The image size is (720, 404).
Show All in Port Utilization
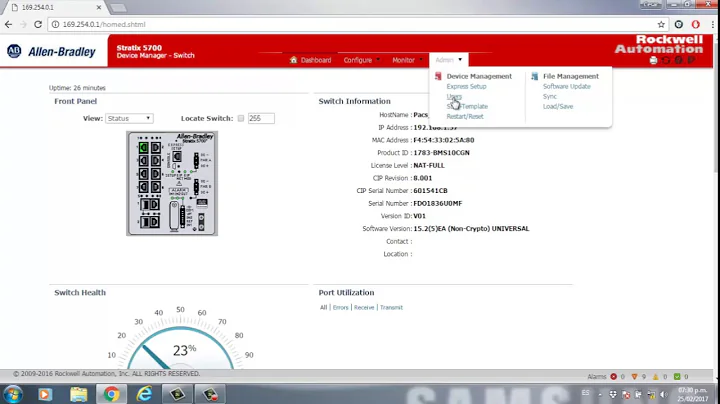324,308
